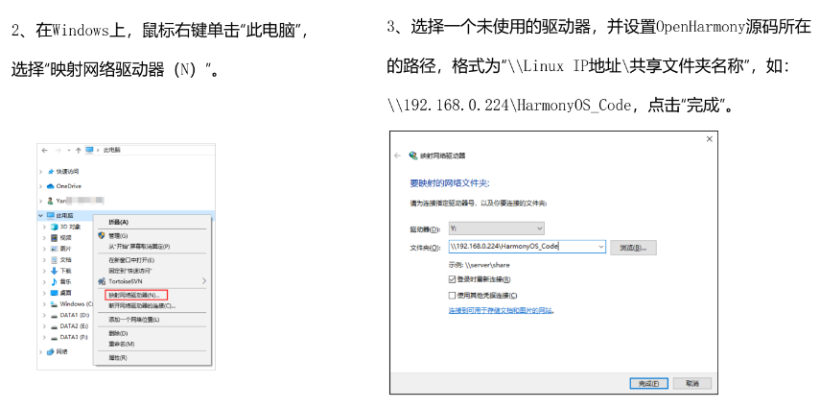Choose 'Properties (R)' in the context menu

point(118,357)
